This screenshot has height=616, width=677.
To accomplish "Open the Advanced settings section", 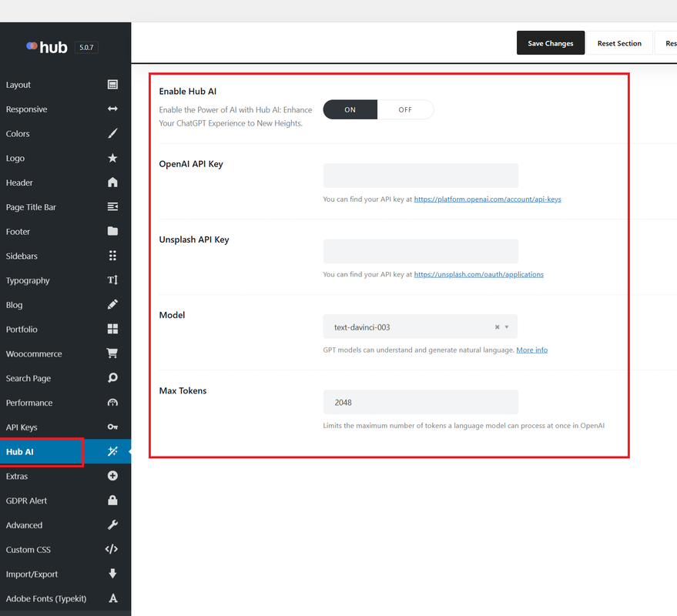I will (x=65, y=525).
